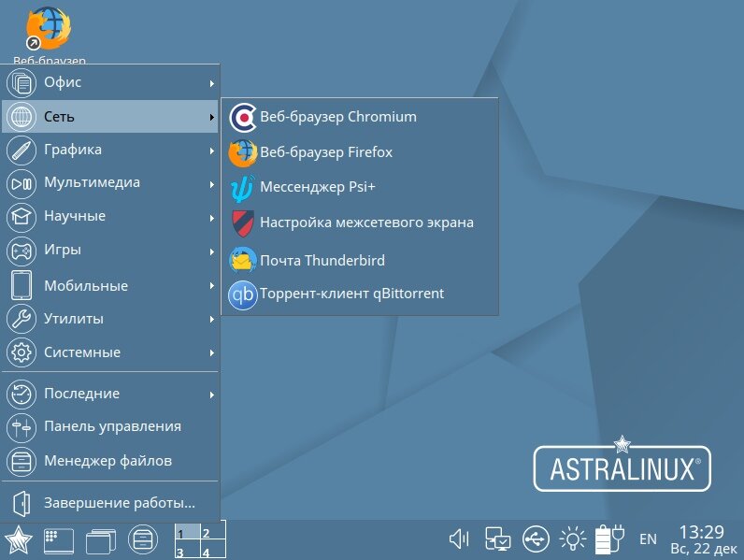Click the Office category stacked-pages icon
This screenshot has height=560, width=744.
click(21, 82)
